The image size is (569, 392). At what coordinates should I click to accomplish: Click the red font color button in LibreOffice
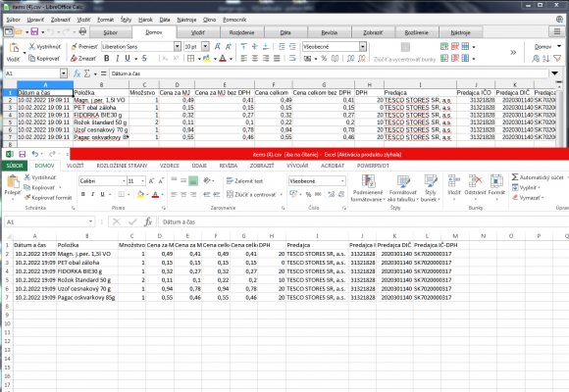223,58
